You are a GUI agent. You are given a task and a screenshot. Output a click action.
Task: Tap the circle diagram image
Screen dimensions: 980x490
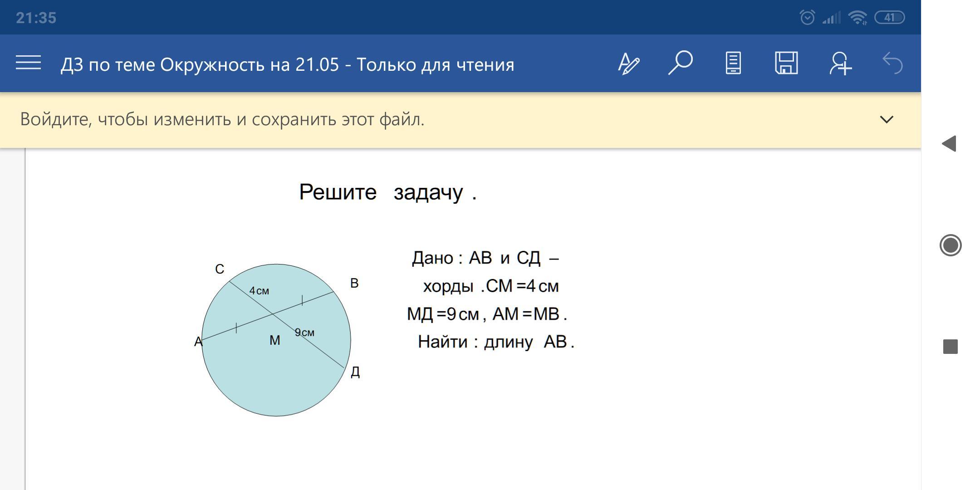276,340
